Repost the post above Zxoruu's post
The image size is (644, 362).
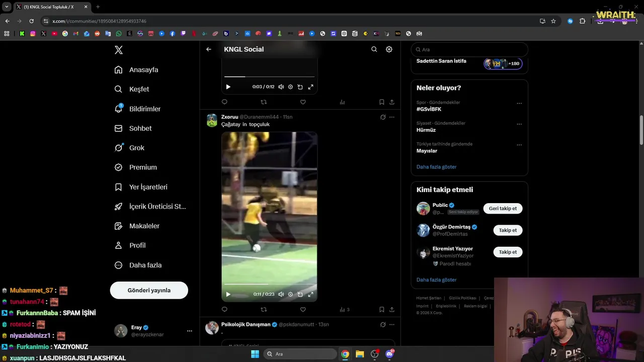(264, 102)
